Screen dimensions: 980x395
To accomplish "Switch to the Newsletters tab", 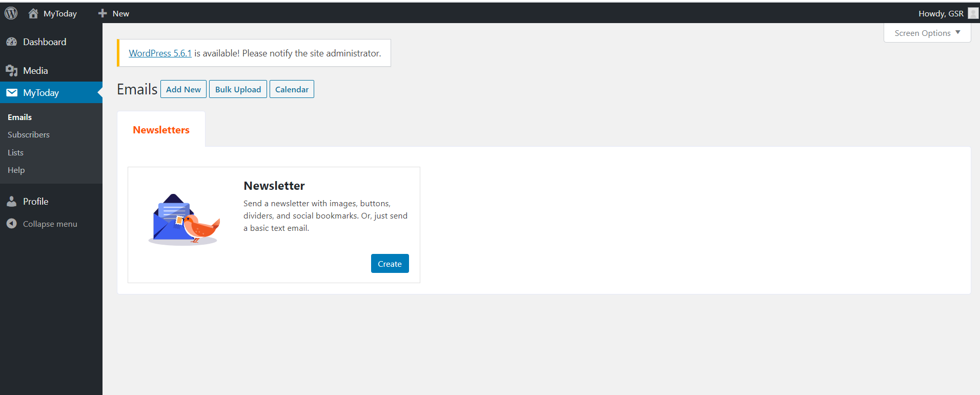I will (161, 130).
